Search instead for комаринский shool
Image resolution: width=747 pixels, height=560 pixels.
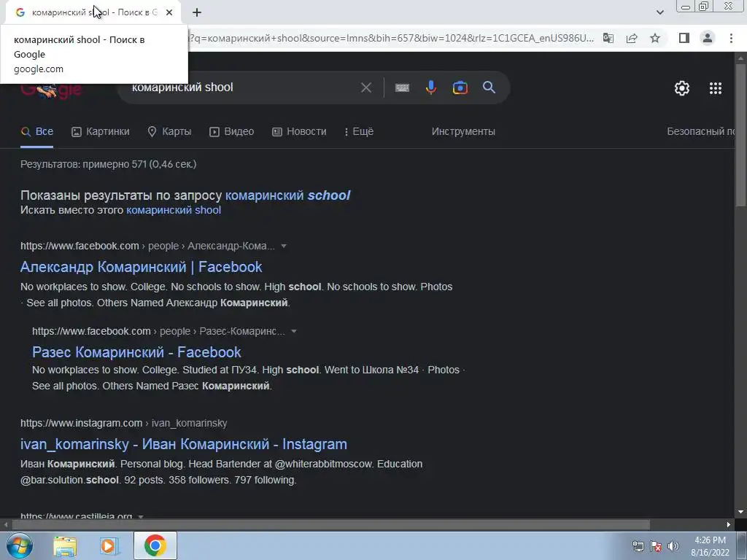pyautogui.click(x=174, y=210)
